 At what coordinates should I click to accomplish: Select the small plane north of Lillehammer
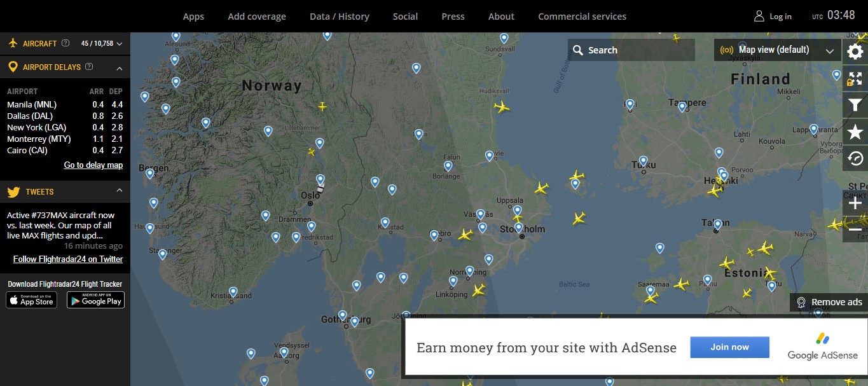point(322,106)
